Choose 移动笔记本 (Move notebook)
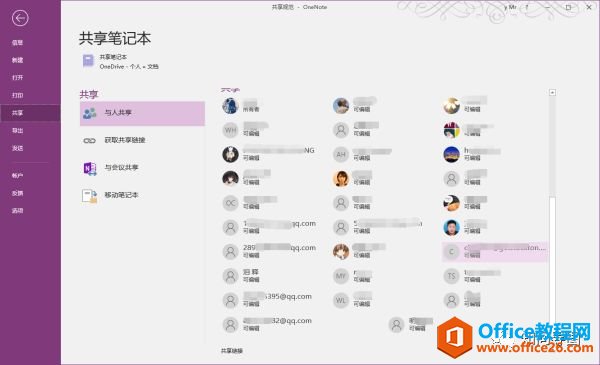The image size is (600, 365). click(121, 195)
